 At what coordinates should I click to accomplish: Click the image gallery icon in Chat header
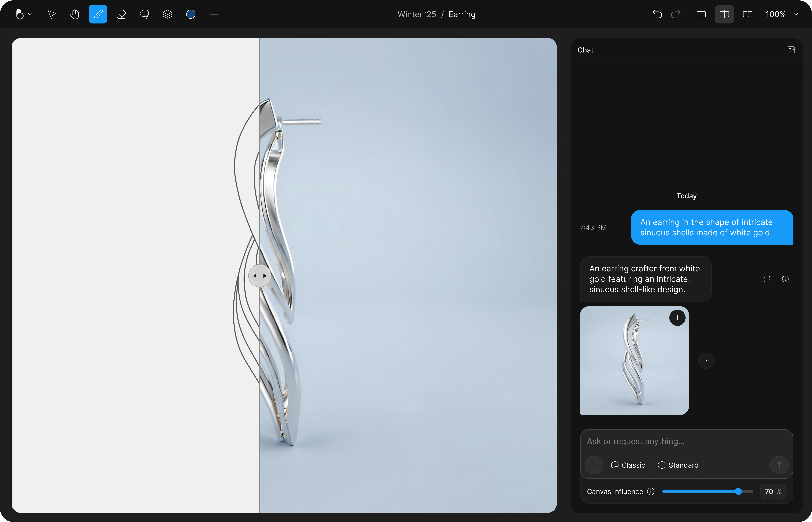pyautogui.click(x=791, y=50)
